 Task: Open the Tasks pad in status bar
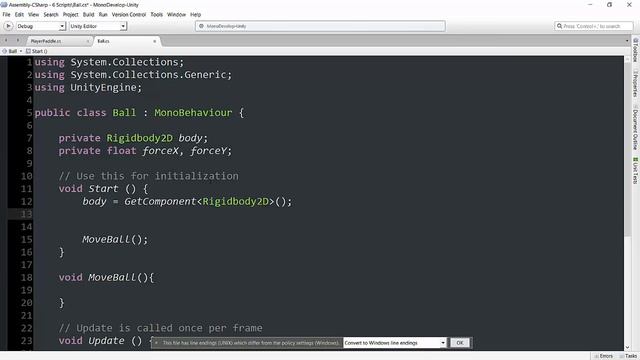[628, 356]
